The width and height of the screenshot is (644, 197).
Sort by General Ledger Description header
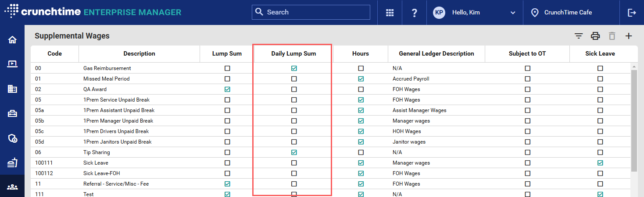[x=436, y=54]
